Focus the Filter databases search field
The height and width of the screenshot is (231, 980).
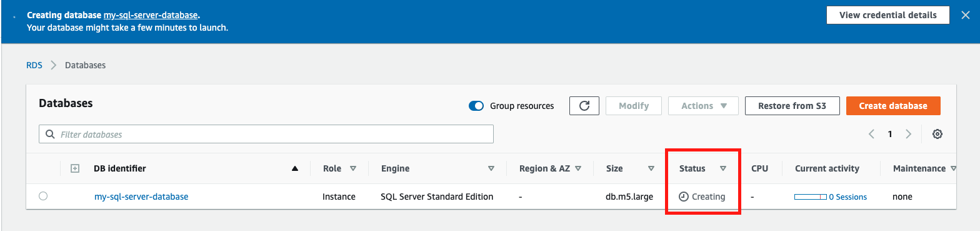[x=266, y=134]
